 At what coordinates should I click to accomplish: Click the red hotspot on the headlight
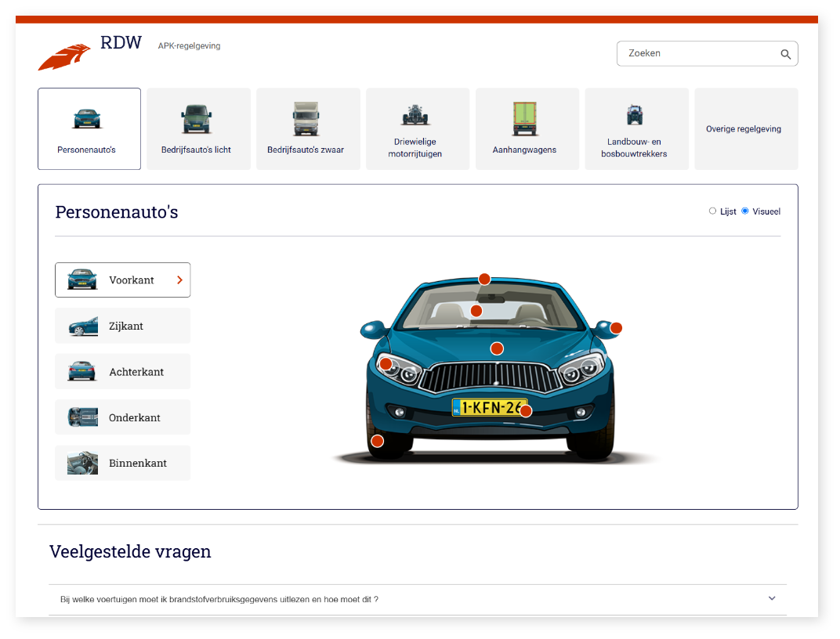click(386, 364)
